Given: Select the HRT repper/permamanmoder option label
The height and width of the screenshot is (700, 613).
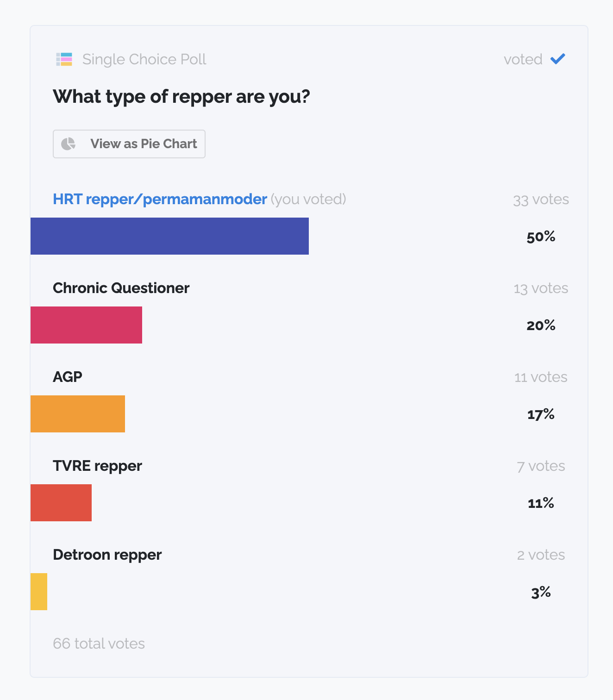Looking at the screenshot, I should (x=160, y=199).
